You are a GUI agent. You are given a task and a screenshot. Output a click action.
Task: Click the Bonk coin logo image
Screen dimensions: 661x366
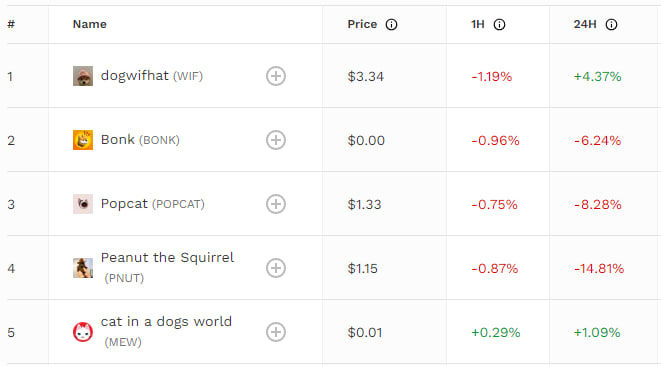83,140
